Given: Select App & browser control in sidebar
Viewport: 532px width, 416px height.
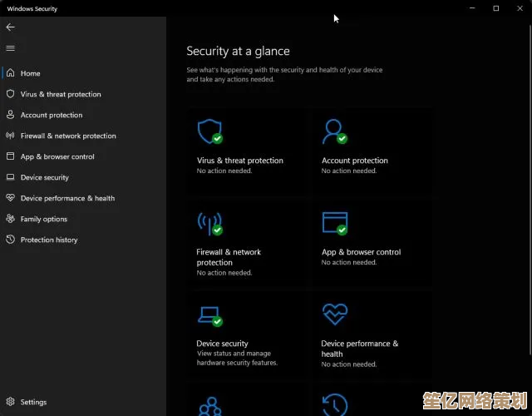Looking at the screenshot, I should (x=57, y=156).
